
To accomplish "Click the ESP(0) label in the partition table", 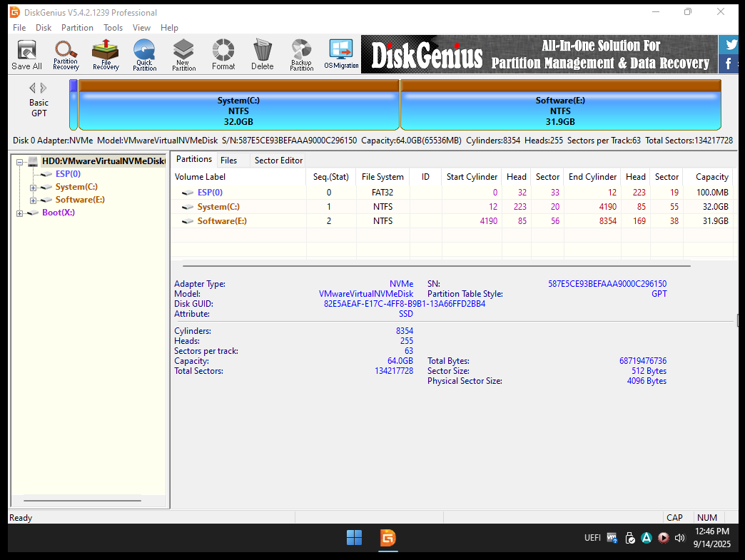I will coord(210,193).
